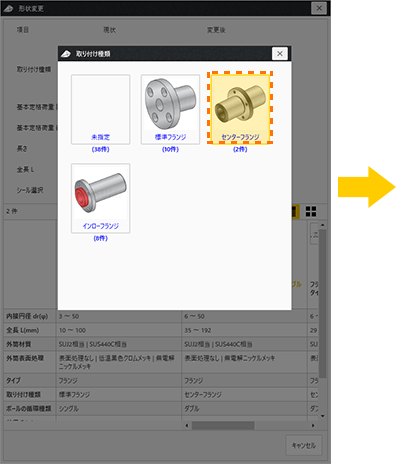The height and width of the screenshot is (464, 396).
Task: Click the 現状 column header
Action: 109,30
